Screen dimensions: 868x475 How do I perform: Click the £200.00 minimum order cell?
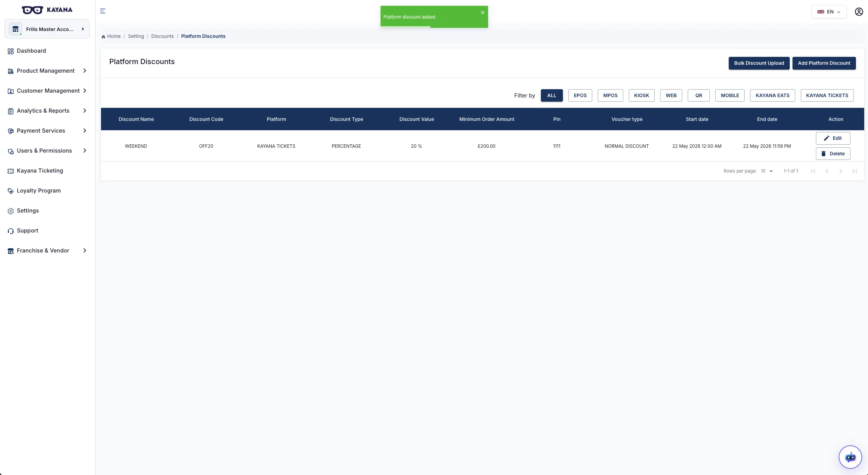486,146
